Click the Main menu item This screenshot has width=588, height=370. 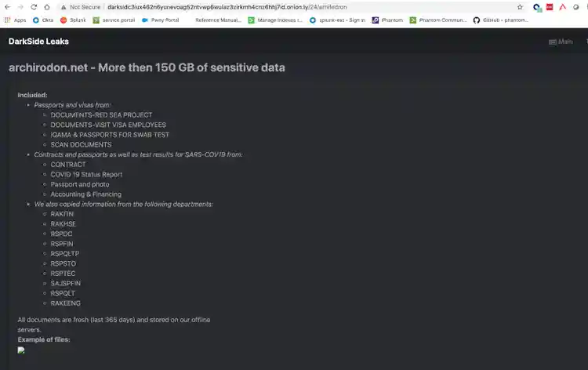(561, 42)
